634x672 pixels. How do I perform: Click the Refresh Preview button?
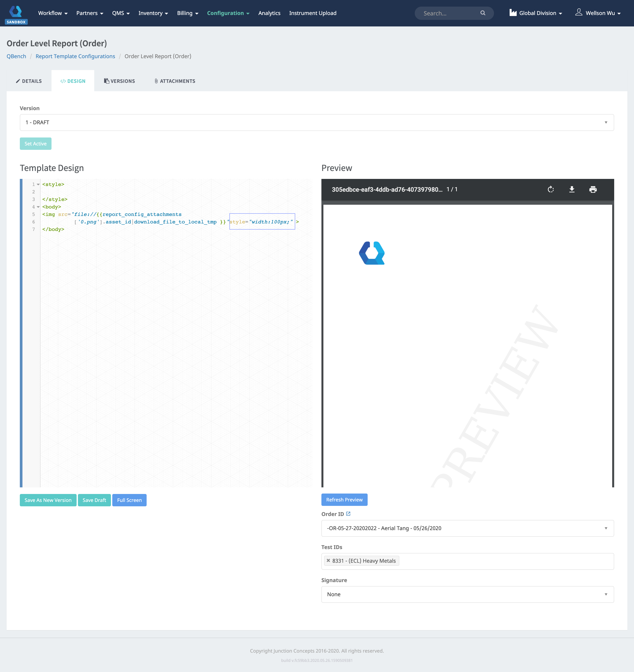[344, 499]
